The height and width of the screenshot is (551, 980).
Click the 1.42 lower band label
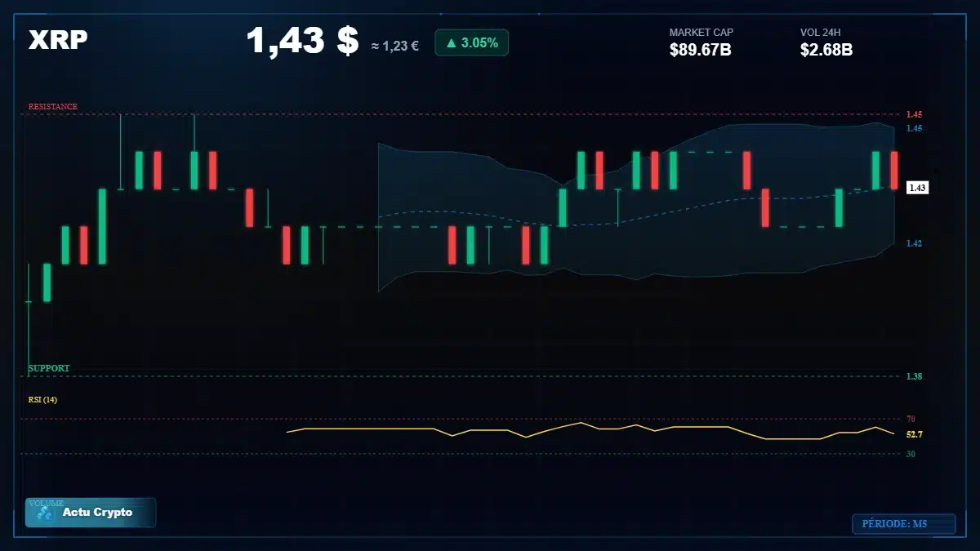914,243
